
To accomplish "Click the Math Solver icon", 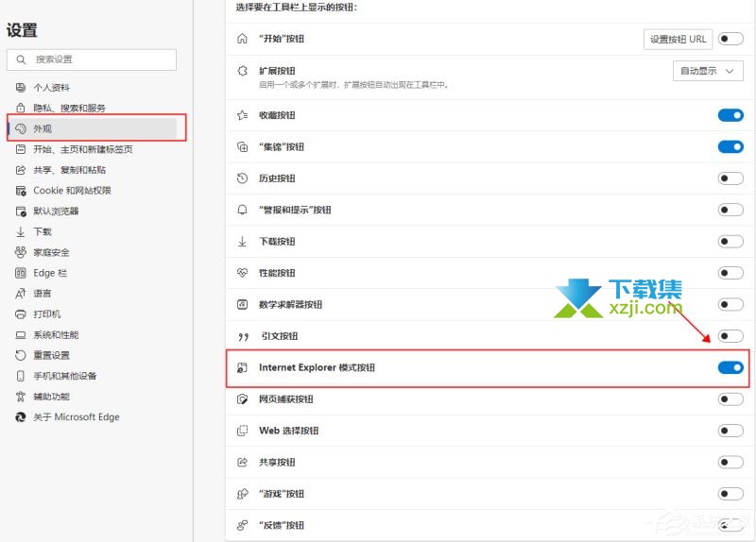I will coord(242,305).
